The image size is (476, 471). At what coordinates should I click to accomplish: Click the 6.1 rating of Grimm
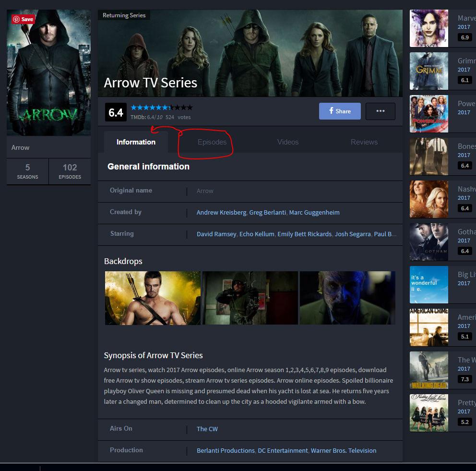(465, 80)
